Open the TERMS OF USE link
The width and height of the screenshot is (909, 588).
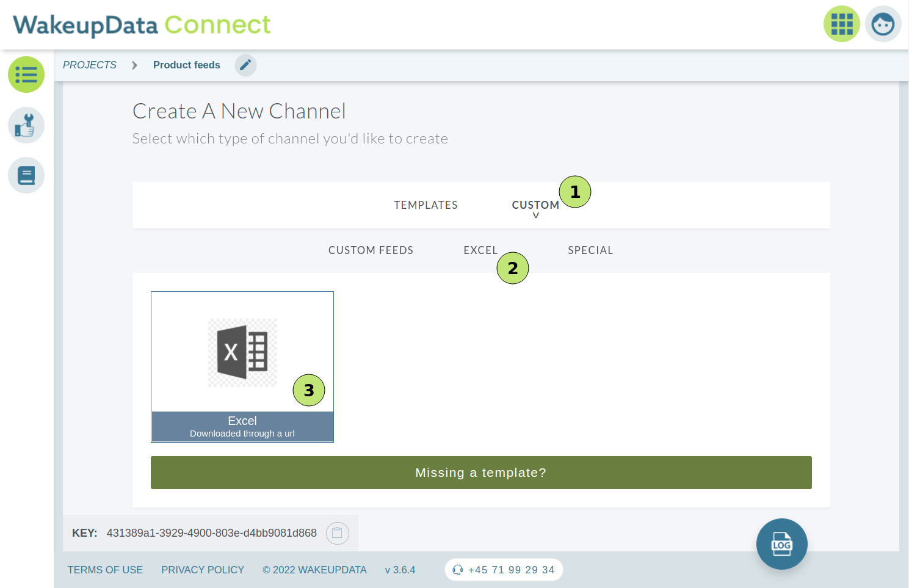pos(105,570)
